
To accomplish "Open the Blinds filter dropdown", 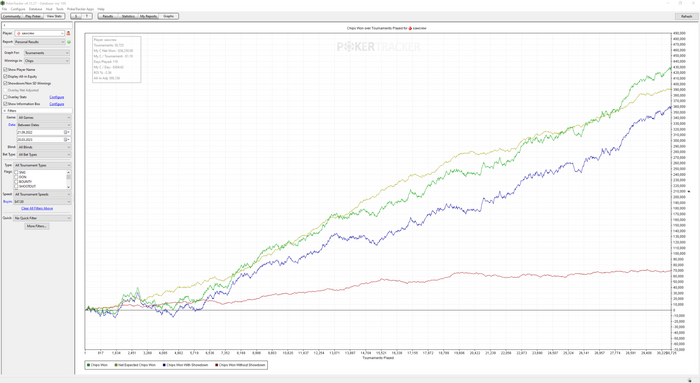I will [x=44, y=147].
